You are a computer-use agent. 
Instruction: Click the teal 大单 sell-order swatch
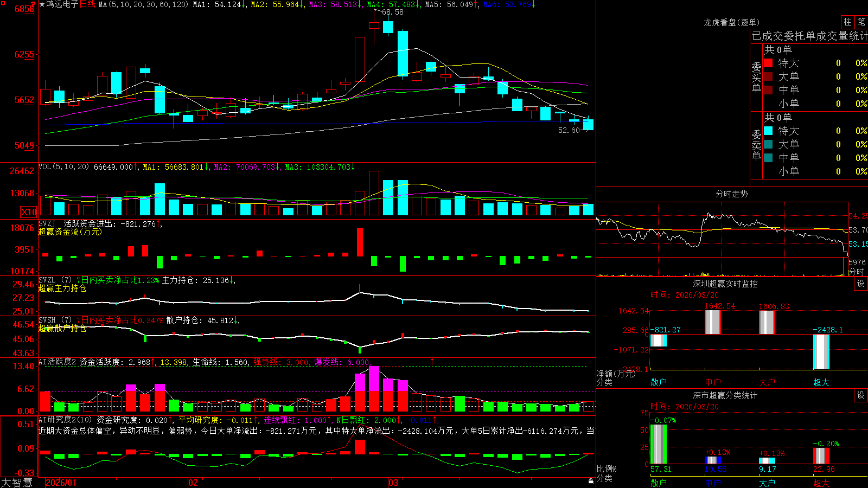click(x=768, y=144)
